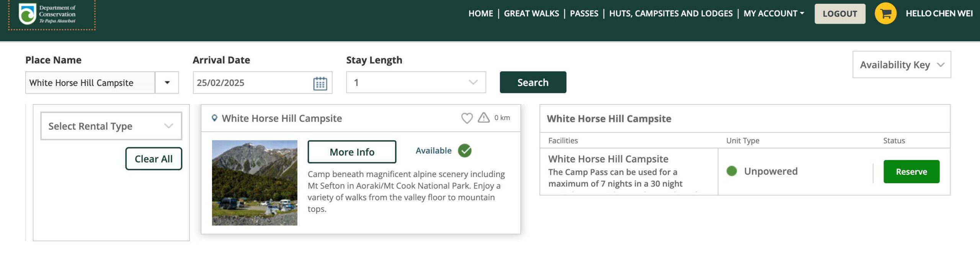Screen dimensions: 980x275
Task: Open Huts, Campsites and Lodges
Action: [671, 13]
